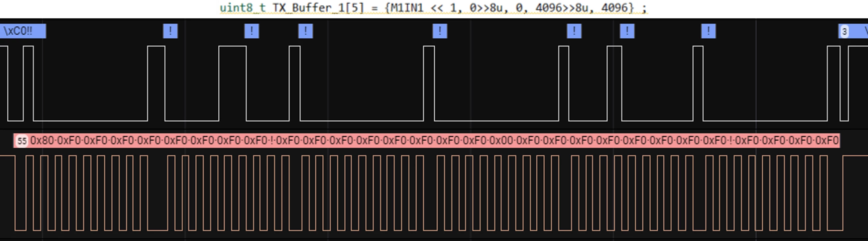This screenshot has width=868, height=241.
Task: Click the seventh standalone "!" error marker
Action: click(x=708, y=31)
